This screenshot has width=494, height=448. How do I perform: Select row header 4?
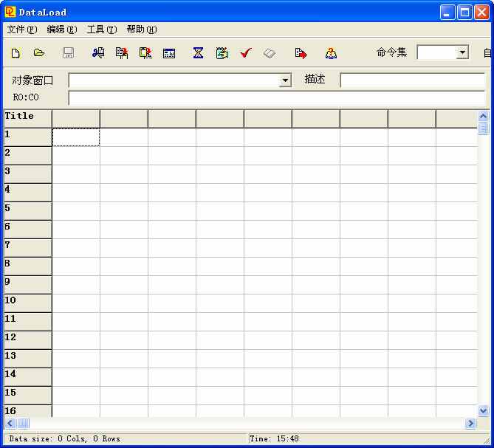(28, 193)
